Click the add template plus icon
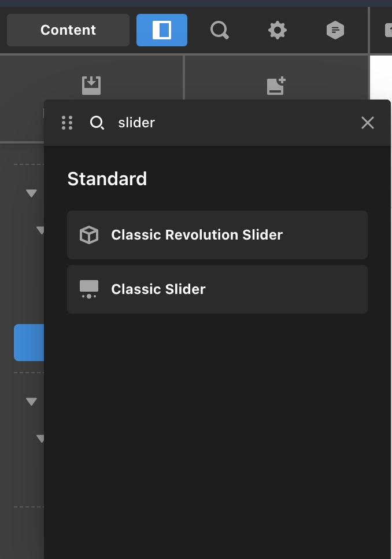The width and height of the screenshot is (392, 559). [276, 86]
